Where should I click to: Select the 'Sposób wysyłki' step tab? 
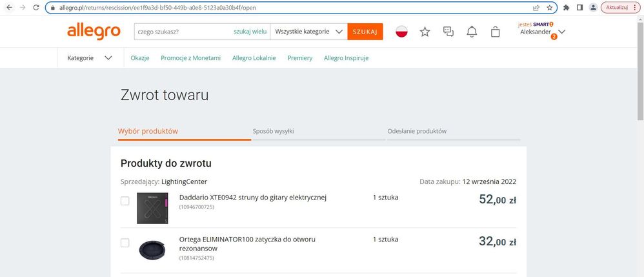click(x=319, y=132)
